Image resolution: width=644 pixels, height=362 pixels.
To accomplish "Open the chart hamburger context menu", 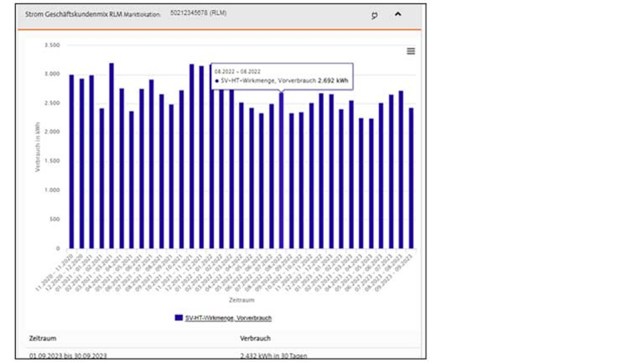I will point(411,51).
